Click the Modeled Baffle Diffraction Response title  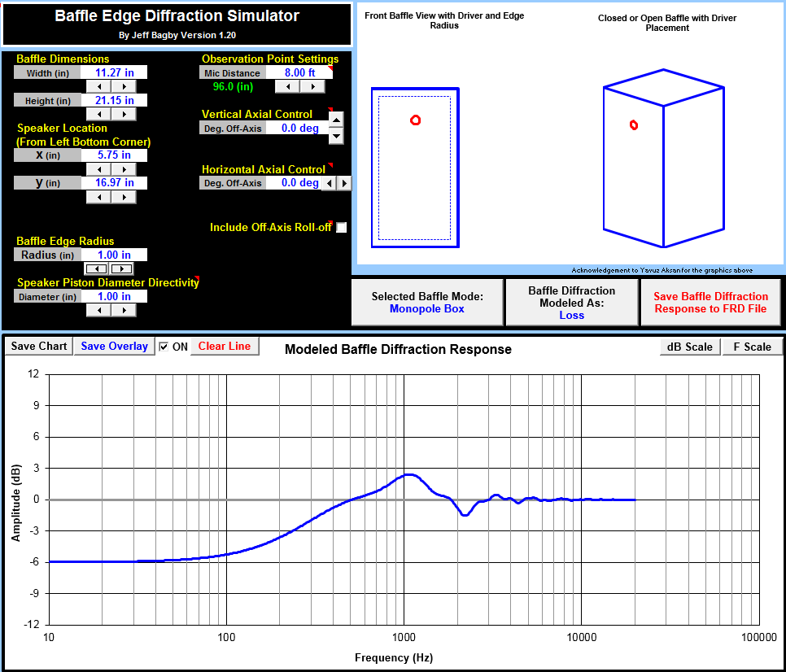coord(398,349)
